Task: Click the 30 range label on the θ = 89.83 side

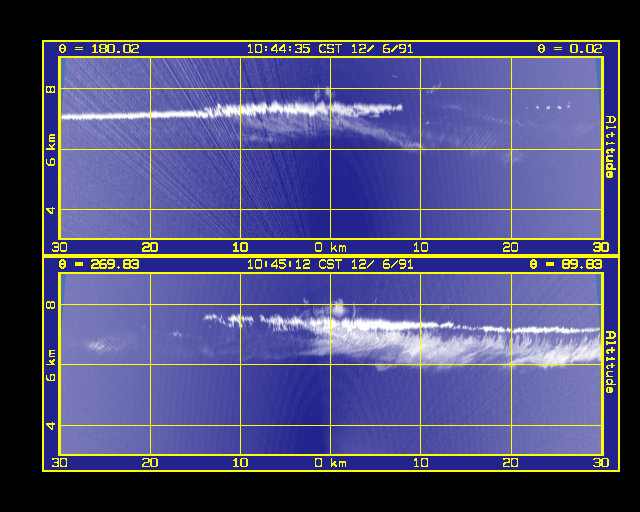Action: (601, 463)
